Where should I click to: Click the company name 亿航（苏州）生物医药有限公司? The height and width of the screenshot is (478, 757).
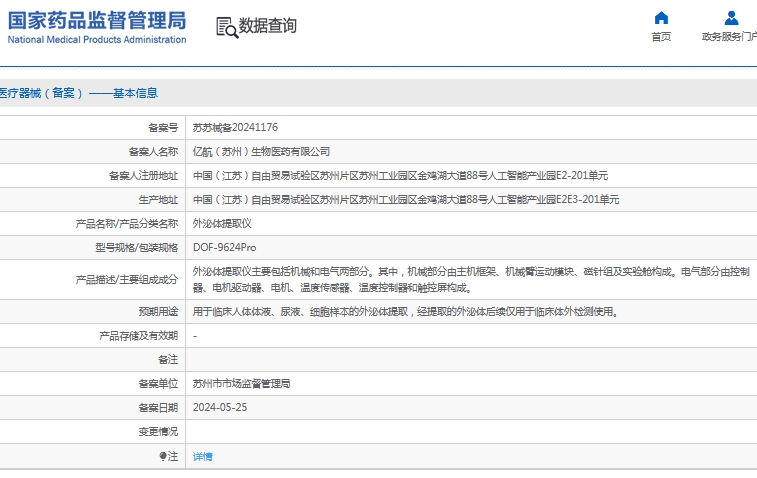click(261, 152)
